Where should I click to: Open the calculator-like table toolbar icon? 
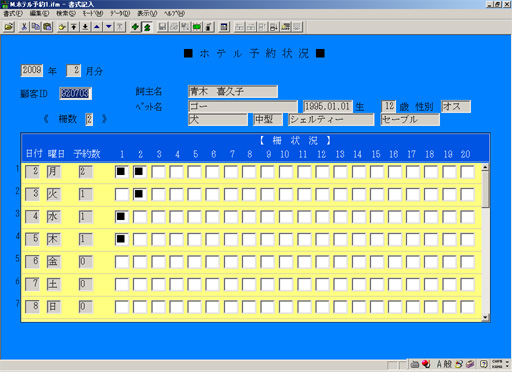pyautogui.click(x=224, y=27)
